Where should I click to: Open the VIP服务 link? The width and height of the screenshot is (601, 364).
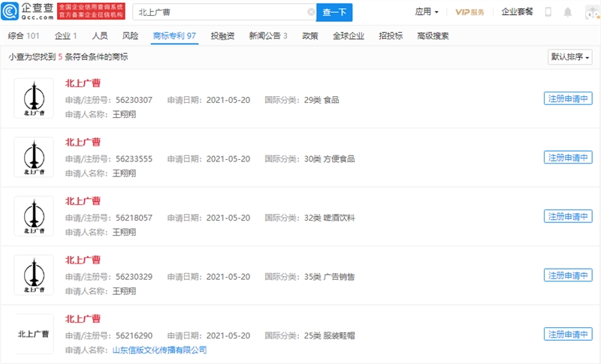[470, 12]
